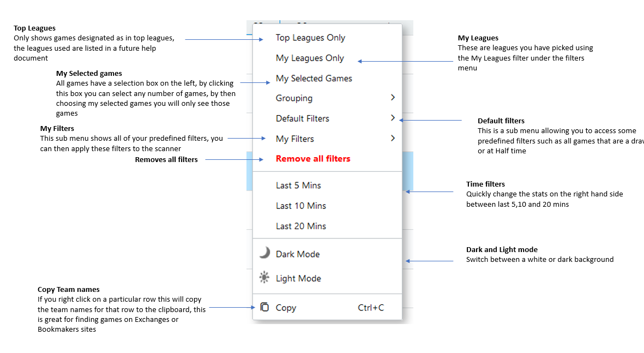Expand the My Filters submenu arrow
The height and width of the screenshot is (353, 644).
(393, 139)
